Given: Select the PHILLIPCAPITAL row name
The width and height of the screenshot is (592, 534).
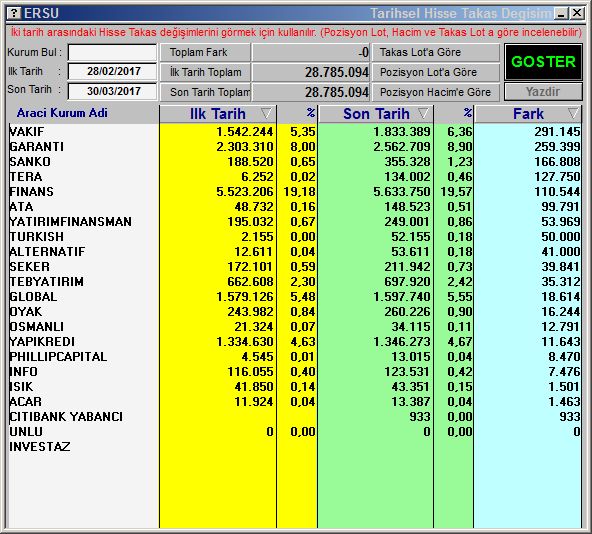Looking at the screenshot, I should [x=58, y=357].
